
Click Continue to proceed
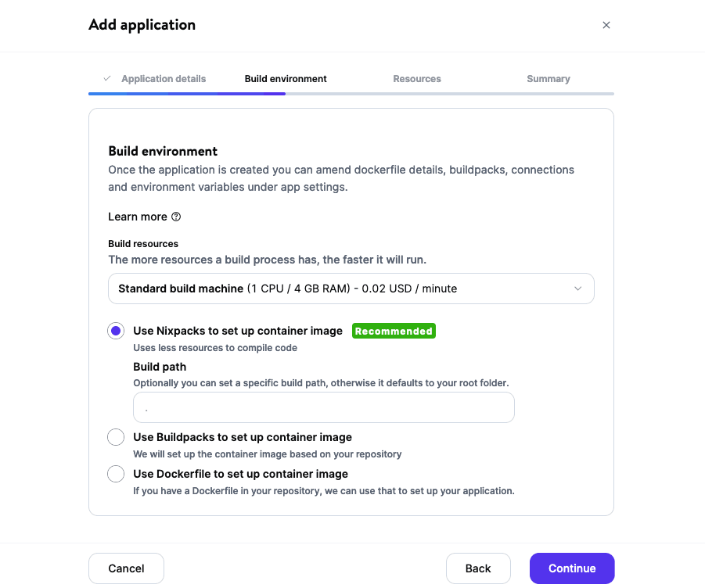572,568
